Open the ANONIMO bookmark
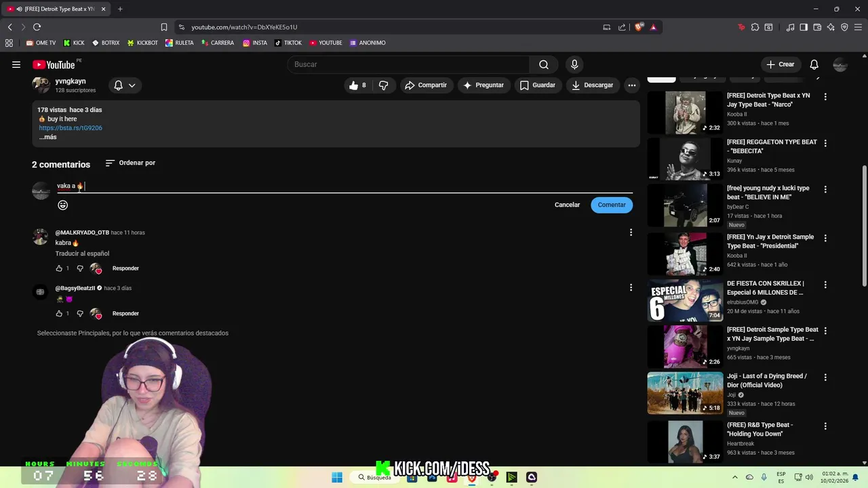The width and height of the screenshot is (868, 488). [x=368, y=43]
